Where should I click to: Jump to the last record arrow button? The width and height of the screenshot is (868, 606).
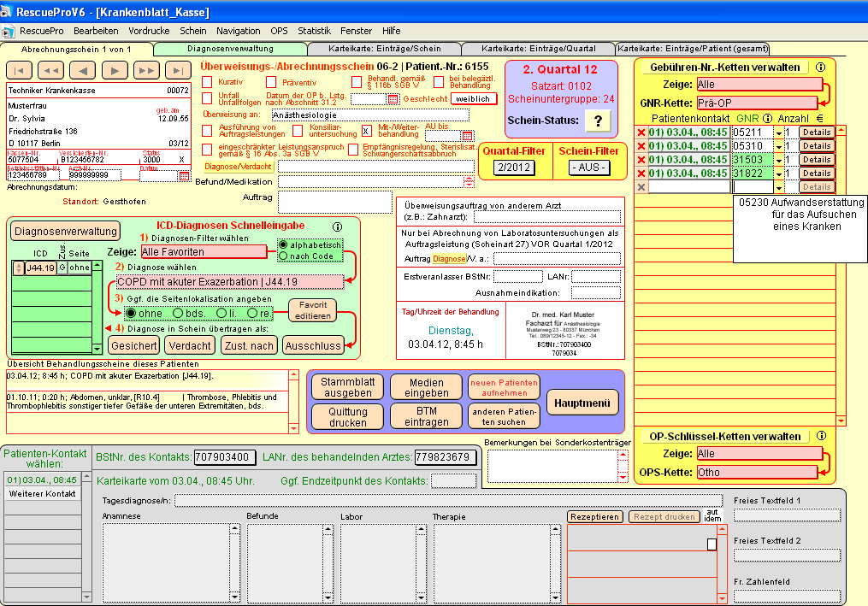tap(178, 70)
